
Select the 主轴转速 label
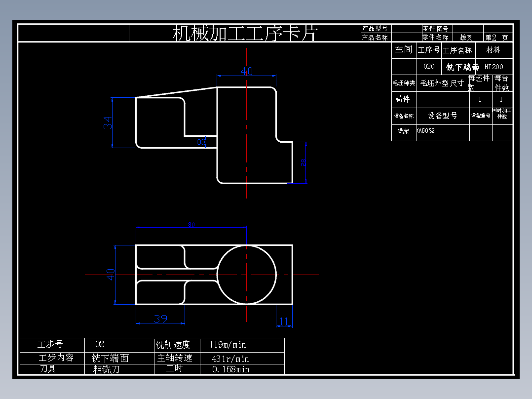[x=175, y=358]
